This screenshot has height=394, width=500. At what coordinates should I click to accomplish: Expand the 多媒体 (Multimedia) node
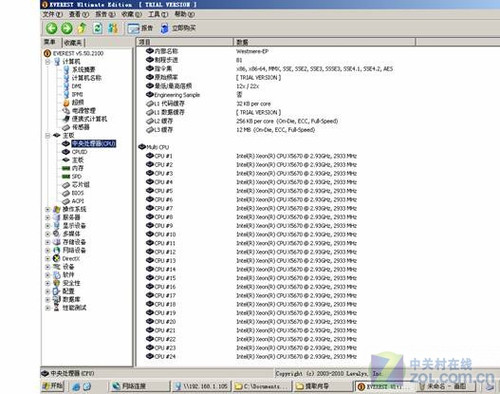point(47,234)
